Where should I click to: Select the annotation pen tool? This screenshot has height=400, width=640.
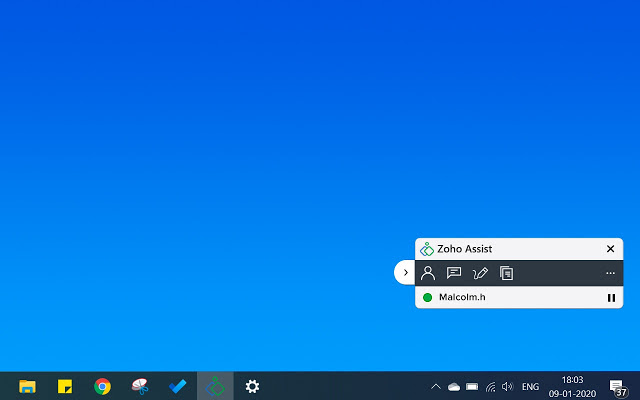pos(480,273)
